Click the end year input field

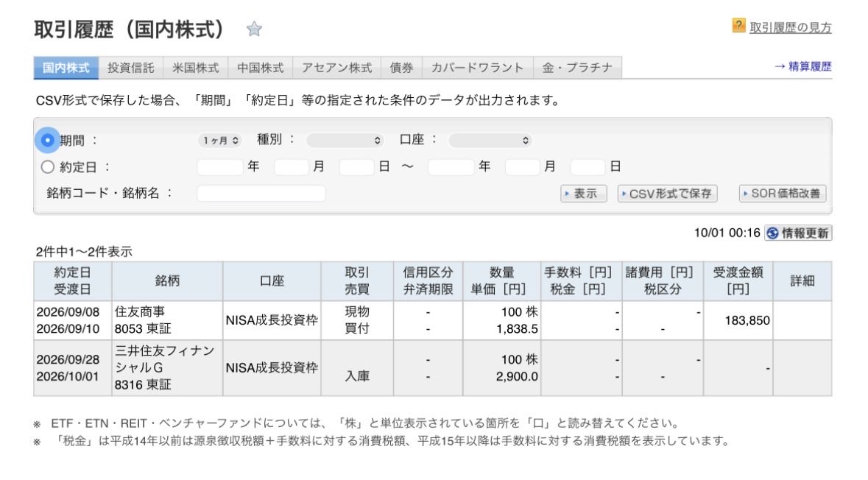pos(451,166)
